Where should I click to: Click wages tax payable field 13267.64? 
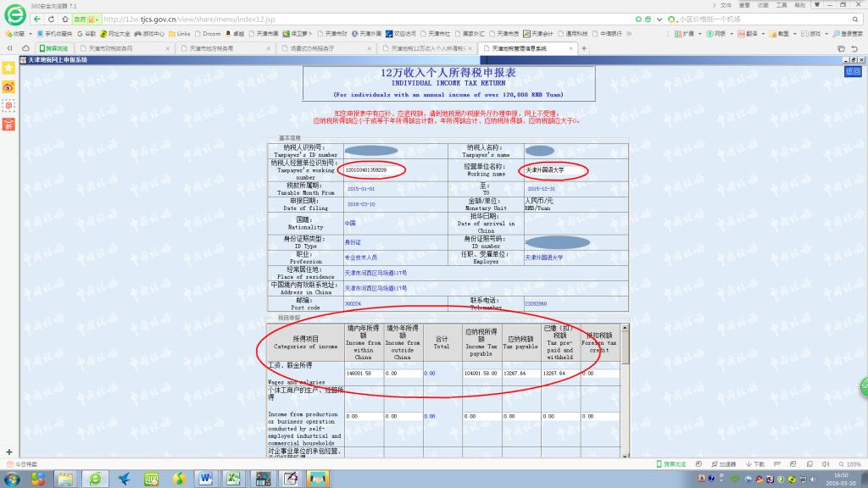521,374
